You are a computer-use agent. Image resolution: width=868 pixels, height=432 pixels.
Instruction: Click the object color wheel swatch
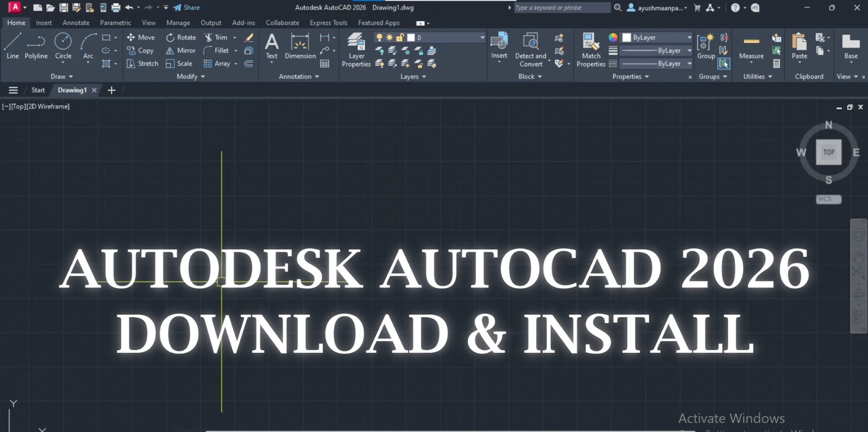pyautogui.click(x=613, y=37)
